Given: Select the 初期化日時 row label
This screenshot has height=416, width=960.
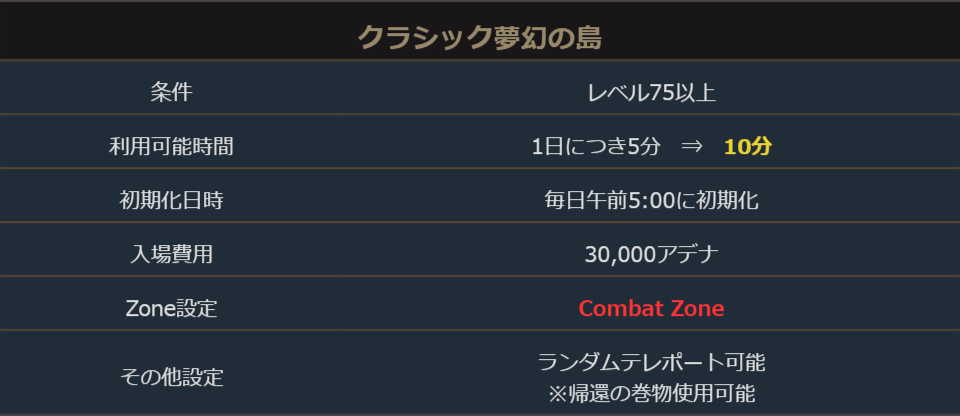Looking at the screenshot, I should click(171, 200).
